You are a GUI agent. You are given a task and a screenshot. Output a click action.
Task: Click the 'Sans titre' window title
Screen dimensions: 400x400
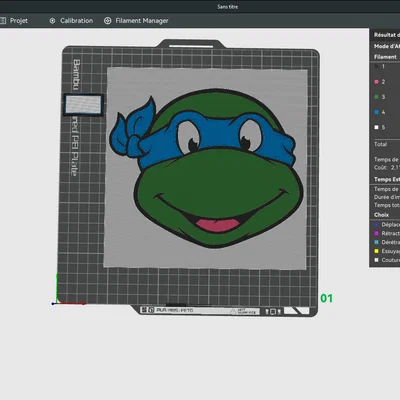228,7
